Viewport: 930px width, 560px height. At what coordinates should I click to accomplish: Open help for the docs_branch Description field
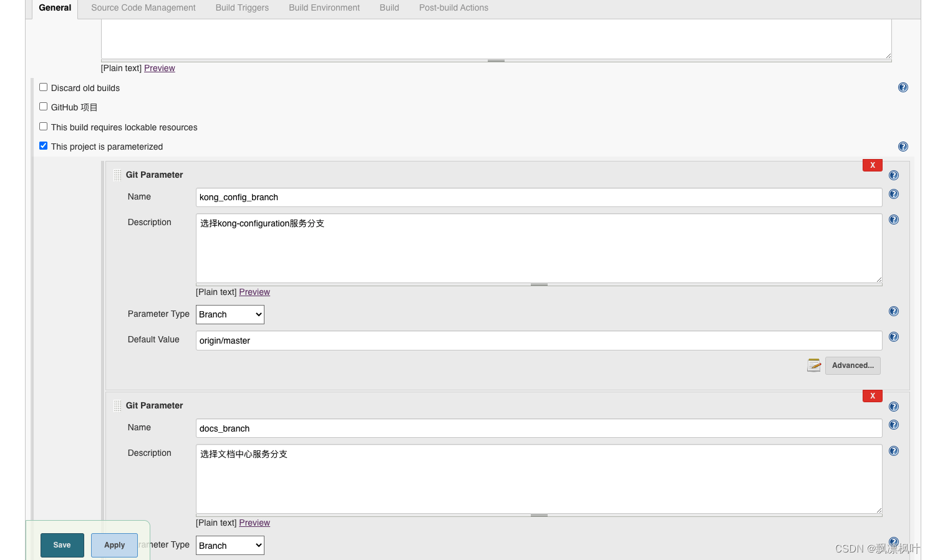[893, 451]
